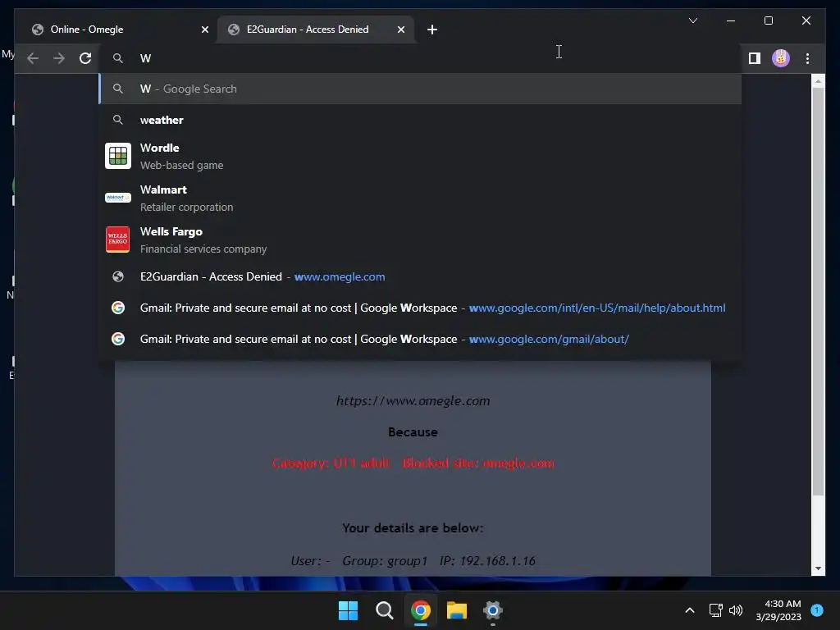Screen dimensions: 840x630
Task: Choose the Walmart retailer suggestion
Action: click(420, 198)
